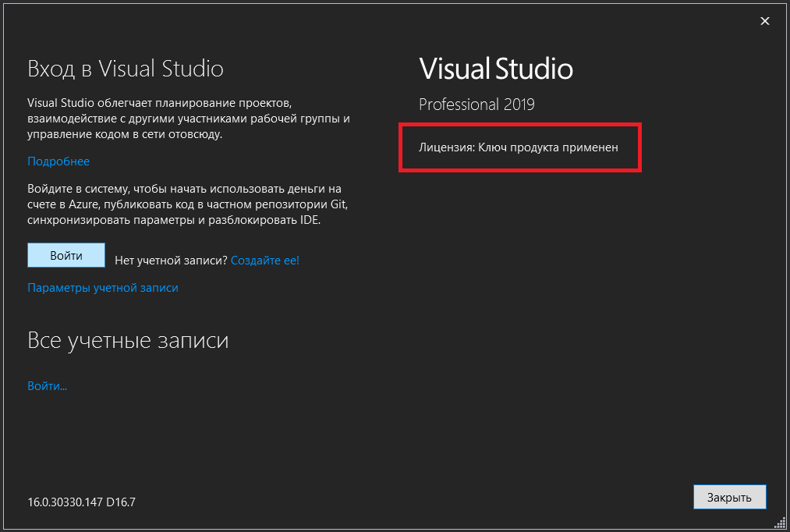Click version number 16.0.30330.147 D16.7
The height and width of the screenshot is (532, 790).
pyautogui.click(x=82, y=502)
